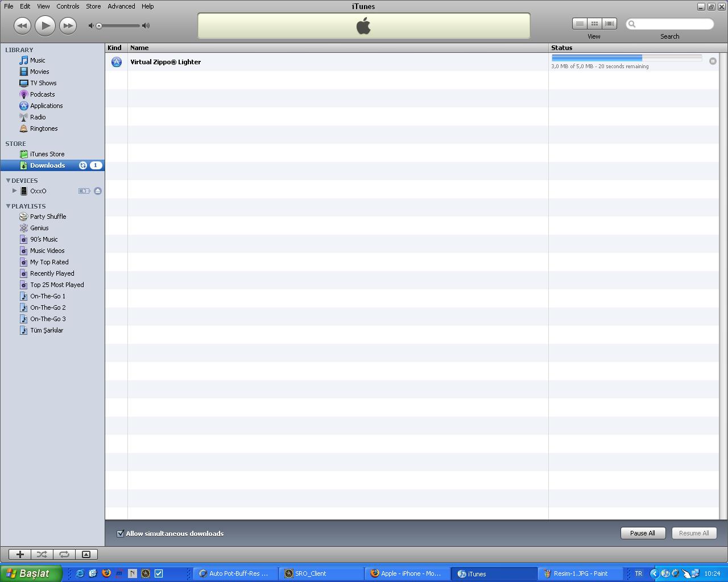Collapse the PLAYLISTS section
Viewport: 728px width, 582px height.
tap(8, 206)
